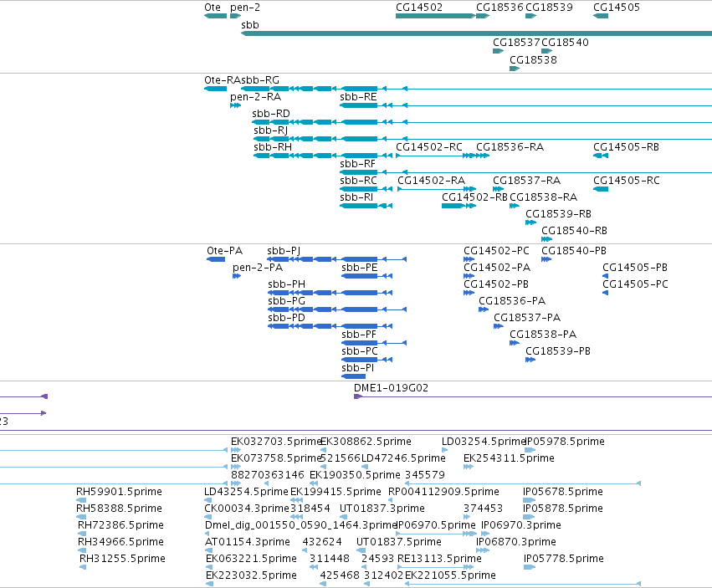The height and width of the screenshot is (588, 712).
Task: Select the Ote-RA transcript
Action: (215, 89)
